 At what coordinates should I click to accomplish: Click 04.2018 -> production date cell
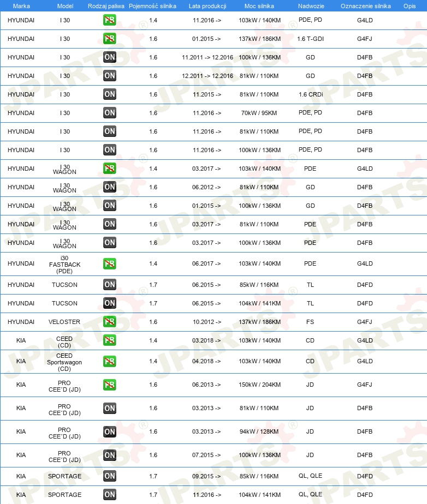[x=206, y=361]
